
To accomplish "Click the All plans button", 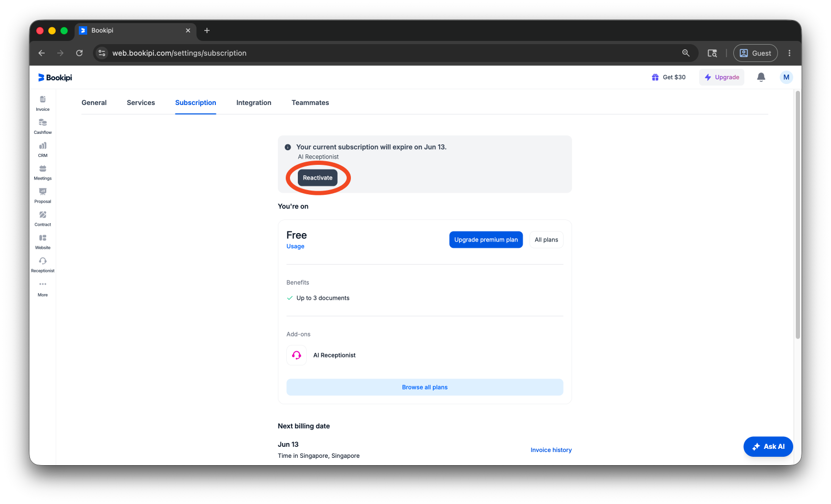I will coord(546,240).
